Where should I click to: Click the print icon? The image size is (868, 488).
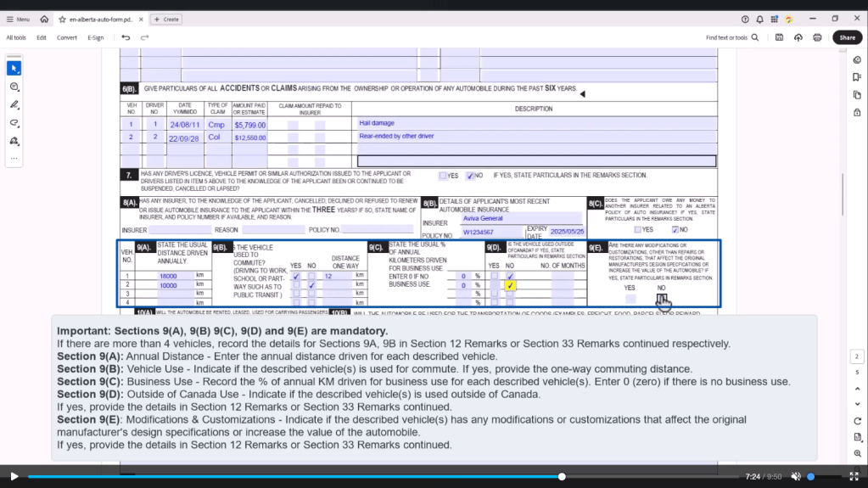[x=817, y=37]
